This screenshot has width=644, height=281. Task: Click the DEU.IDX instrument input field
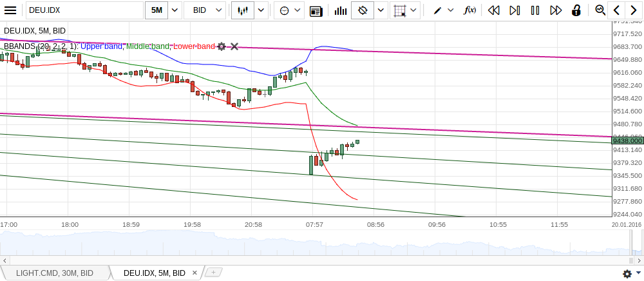point(84,10)
